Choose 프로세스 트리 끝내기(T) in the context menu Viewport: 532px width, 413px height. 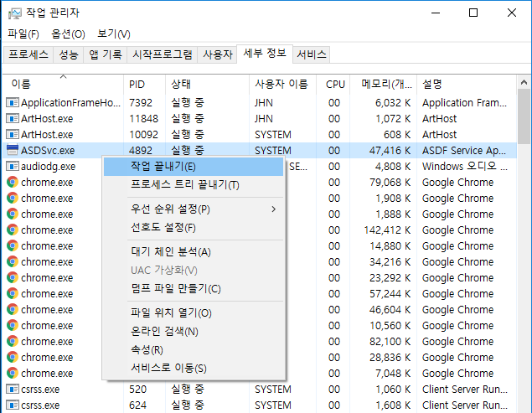tap(194, 185)
